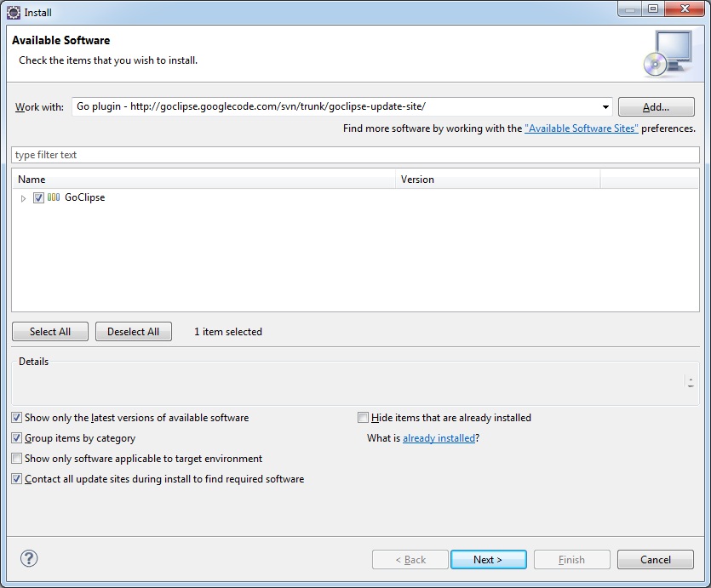Uncheck the GoClipse checkbox

(x=38, y=197)
